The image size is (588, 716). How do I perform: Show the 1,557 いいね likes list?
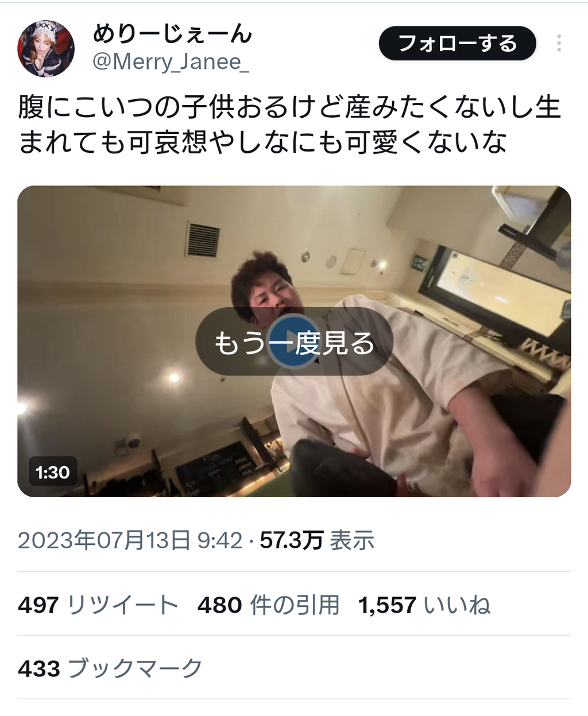(424, 605)
